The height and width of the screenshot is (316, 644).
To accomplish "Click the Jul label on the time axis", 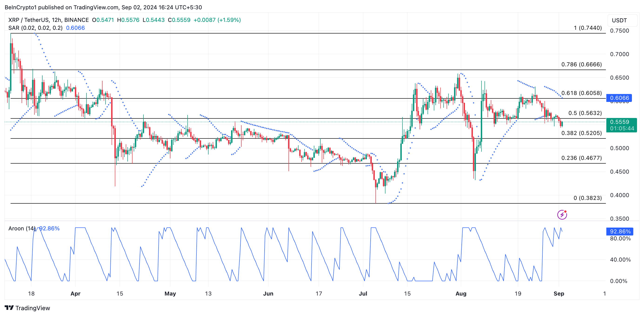I will [x=364, y=294].
